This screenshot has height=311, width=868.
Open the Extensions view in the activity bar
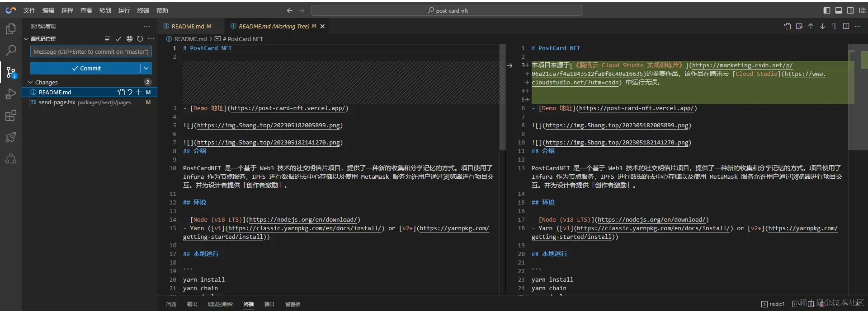pyautogui.click(x=10, y=116)
